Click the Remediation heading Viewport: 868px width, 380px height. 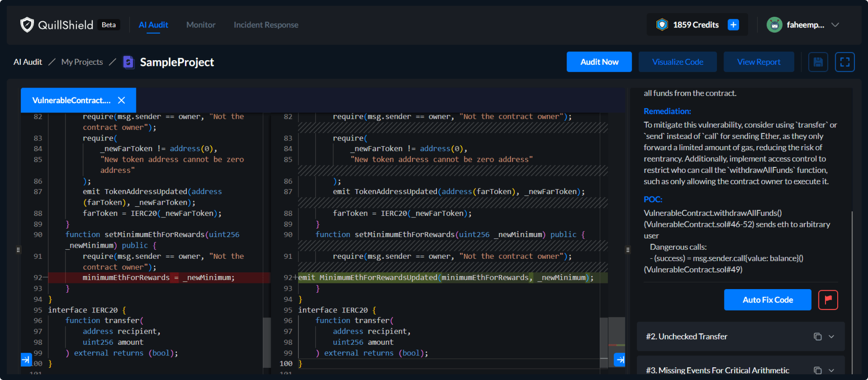[x=667, y=111]
